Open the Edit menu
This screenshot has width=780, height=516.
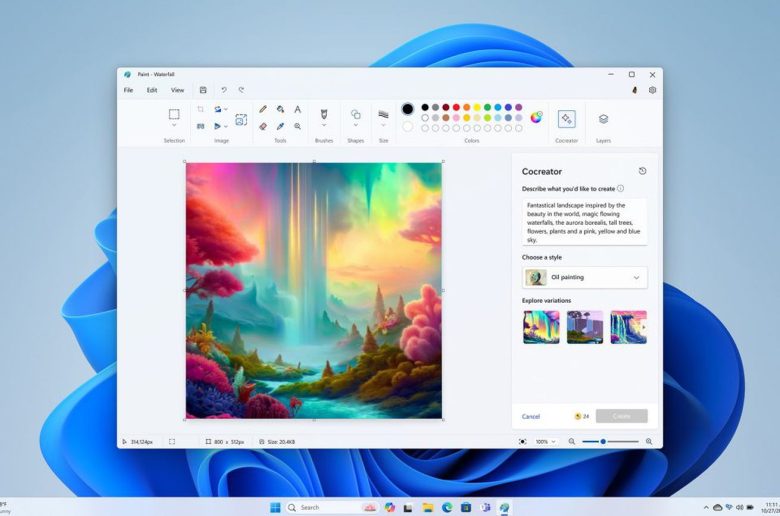click(152, 90)
